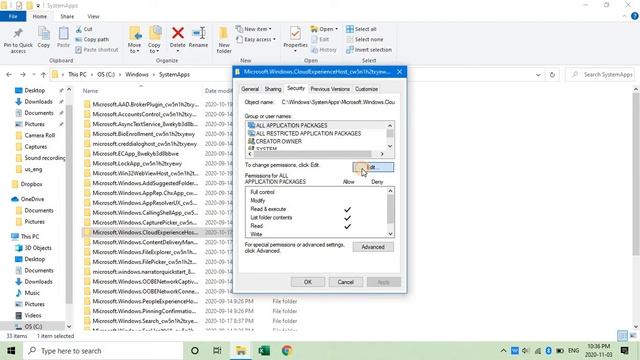
Task: Switch to the Share ribbon tab
Action: (x=67, y=16)
